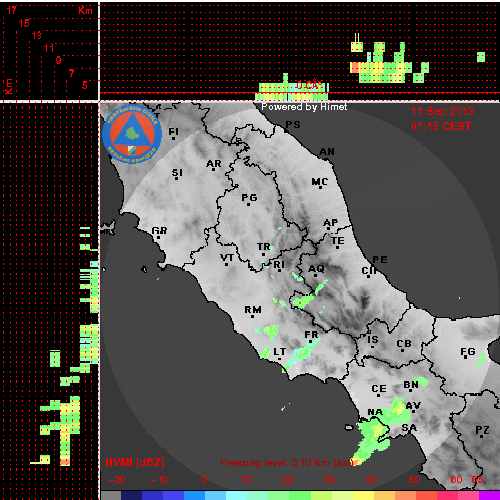Screen dimensions: 500x500
Task: Click the Protezione Civile Regione Abruzzo logo
Action: click(x=132, y=134)
